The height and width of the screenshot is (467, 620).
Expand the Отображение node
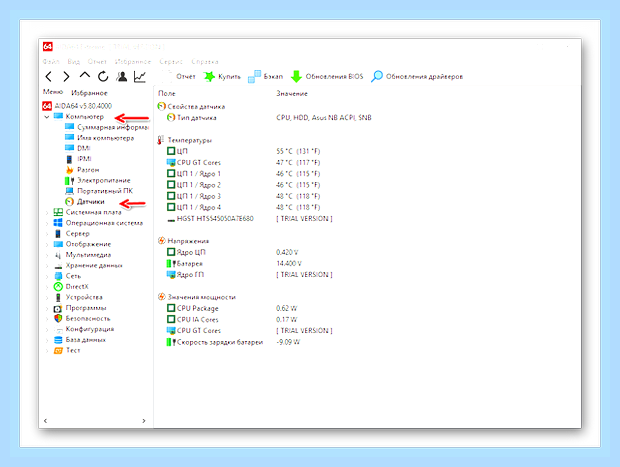47,244
